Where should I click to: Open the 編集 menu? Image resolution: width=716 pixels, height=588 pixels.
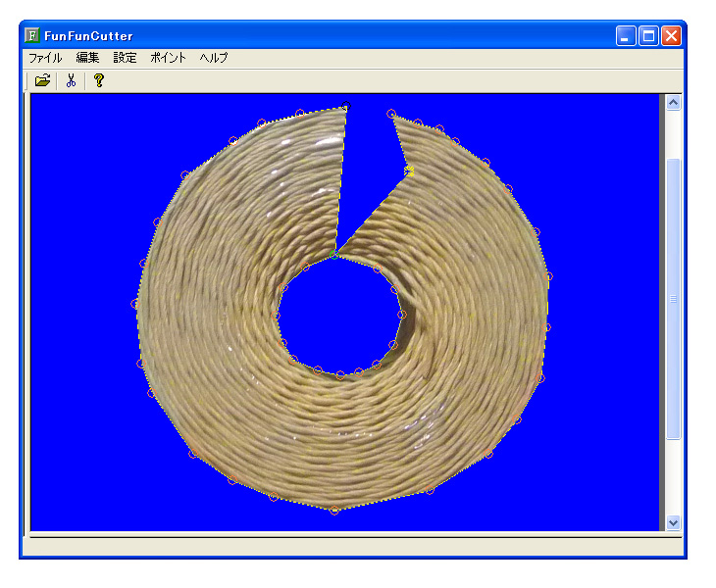coord(87,58)
